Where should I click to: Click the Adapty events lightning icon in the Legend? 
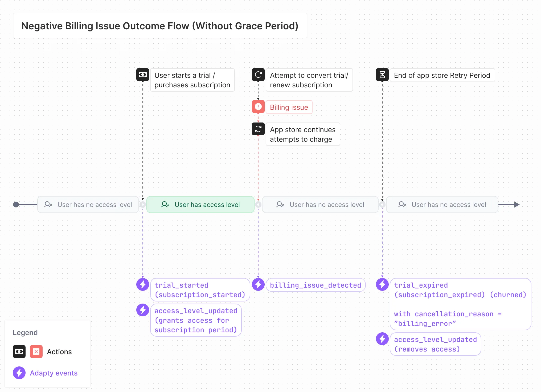click(19, 373)
